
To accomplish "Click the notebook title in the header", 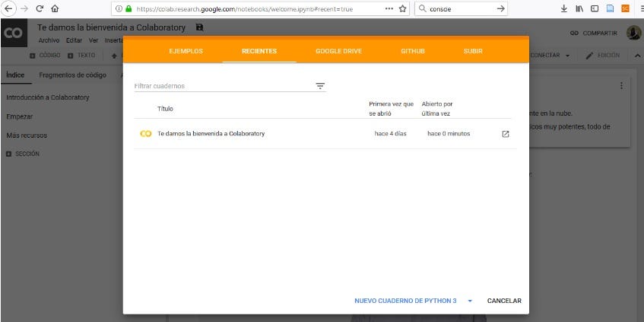I will click(111, 27).
